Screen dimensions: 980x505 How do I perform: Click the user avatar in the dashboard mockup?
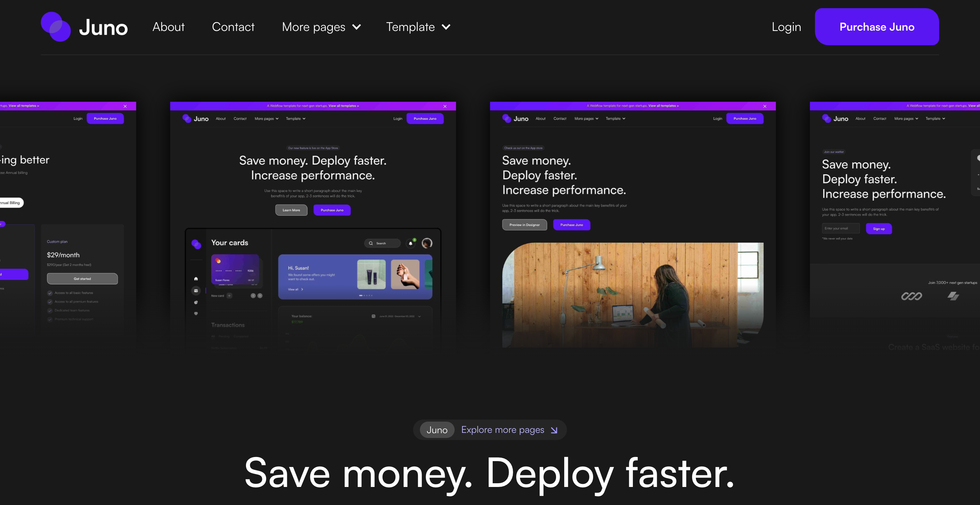[x=427, y=243]
